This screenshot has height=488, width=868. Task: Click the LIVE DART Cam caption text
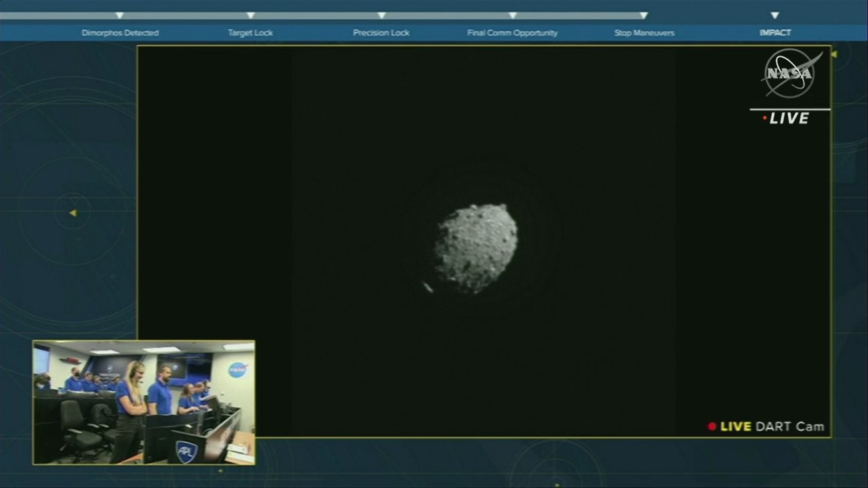[x=772, y=426]
